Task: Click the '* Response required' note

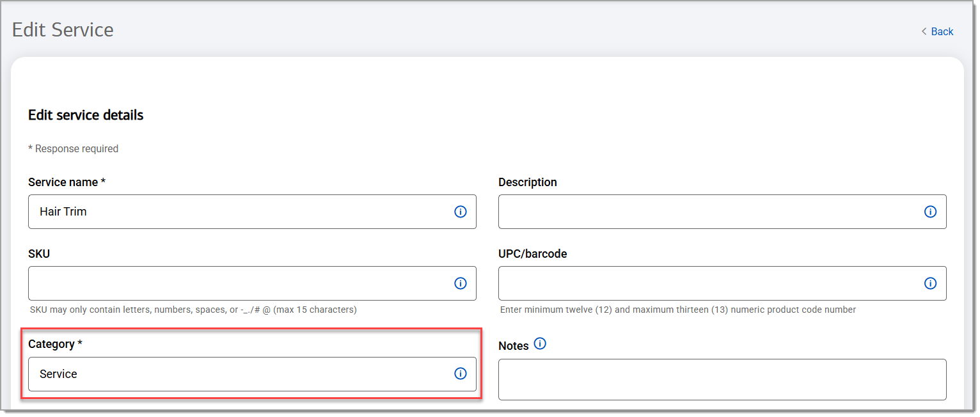Action: 74,148
